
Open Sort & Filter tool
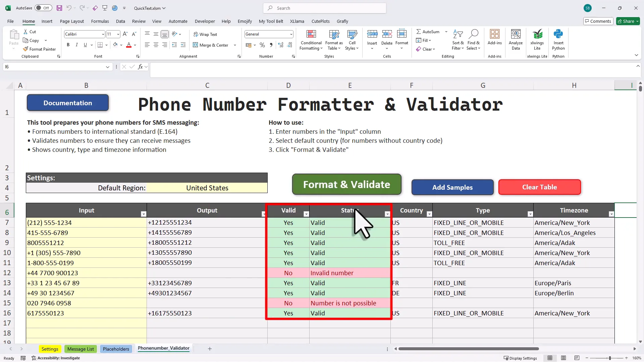458,40
